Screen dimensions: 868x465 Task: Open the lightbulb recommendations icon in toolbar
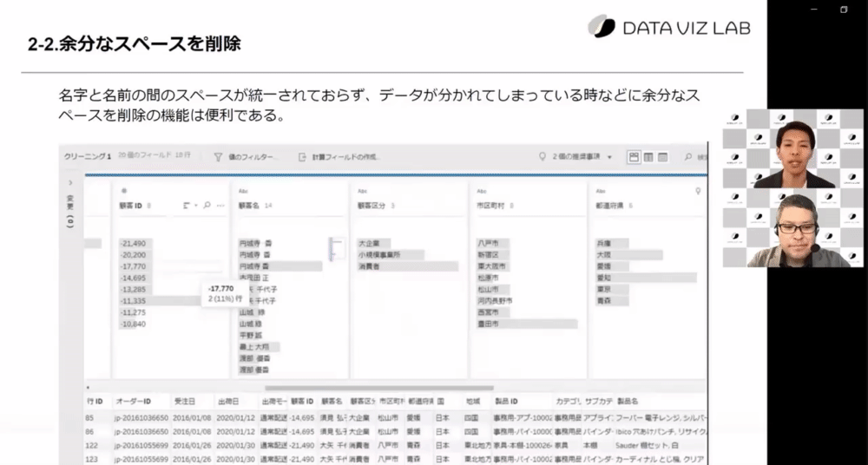(x=542, y=157)
